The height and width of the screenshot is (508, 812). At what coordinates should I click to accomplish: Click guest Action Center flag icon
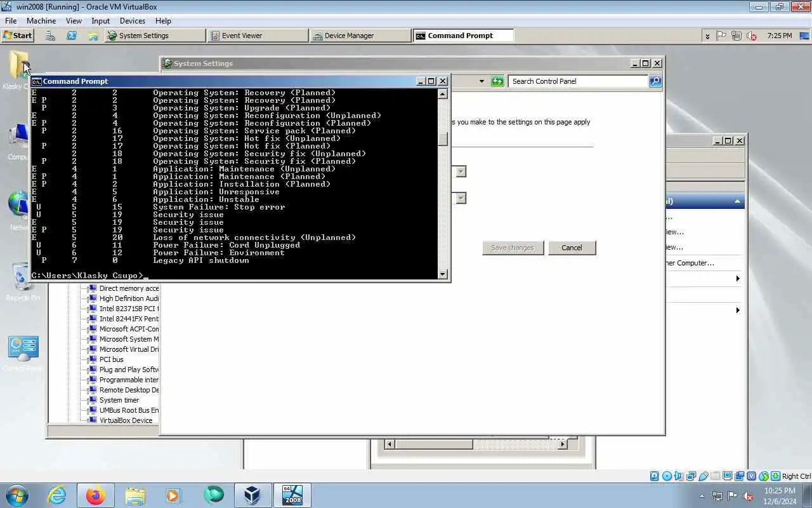click(721, 36)
